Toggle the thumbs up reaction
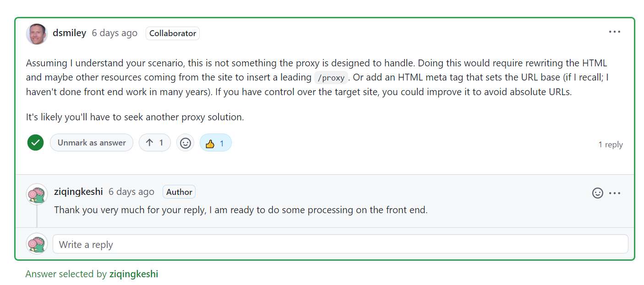The image size is (644, 285). click(x=216, y=143)
